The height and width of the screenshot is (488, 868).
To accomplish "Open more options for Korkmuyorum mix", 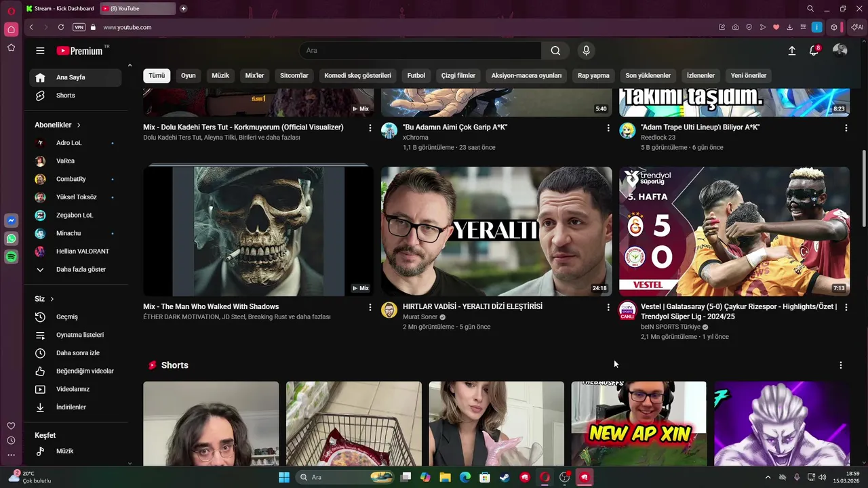I will pos(370,128).
